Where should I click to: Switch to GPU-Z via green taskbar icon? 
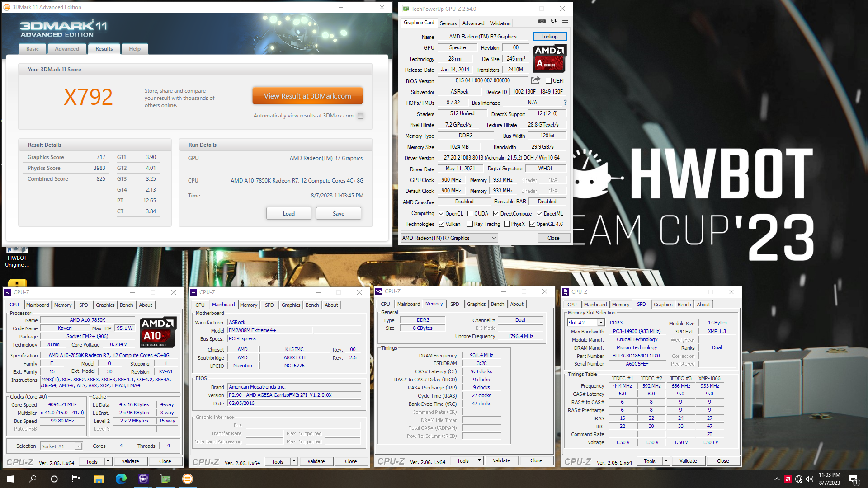tap(165, 479)
